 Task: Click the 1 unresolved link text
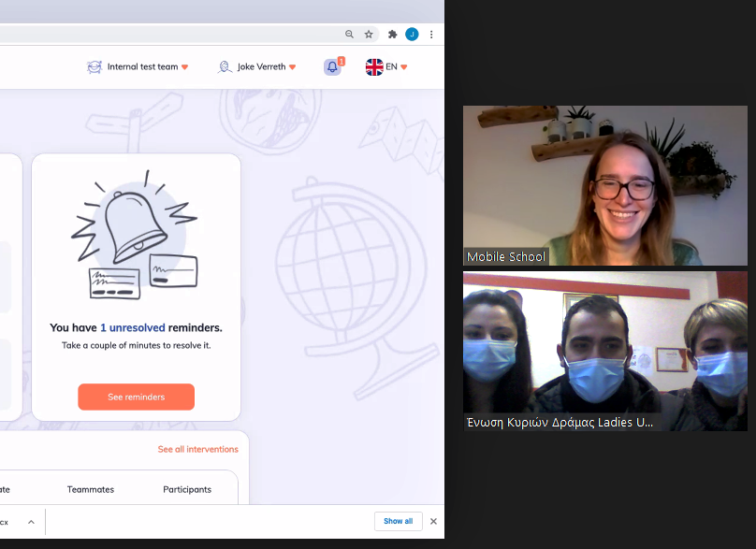[x=133, y=327]
